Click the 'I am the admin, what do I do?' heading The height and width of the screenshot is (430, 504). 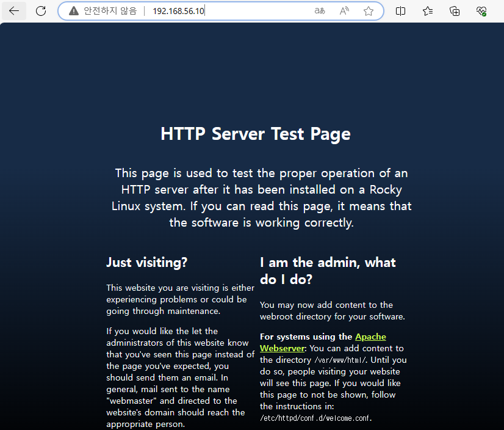(x=328, y=271)
